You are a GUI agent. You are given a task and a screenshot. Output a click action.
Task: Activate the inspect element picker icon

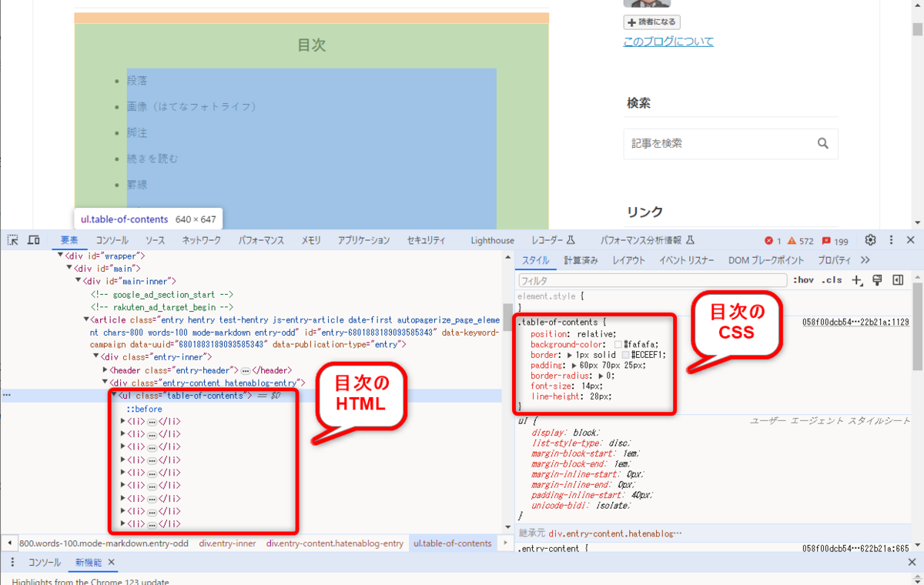pyautogui.click(x=13, y=240)
